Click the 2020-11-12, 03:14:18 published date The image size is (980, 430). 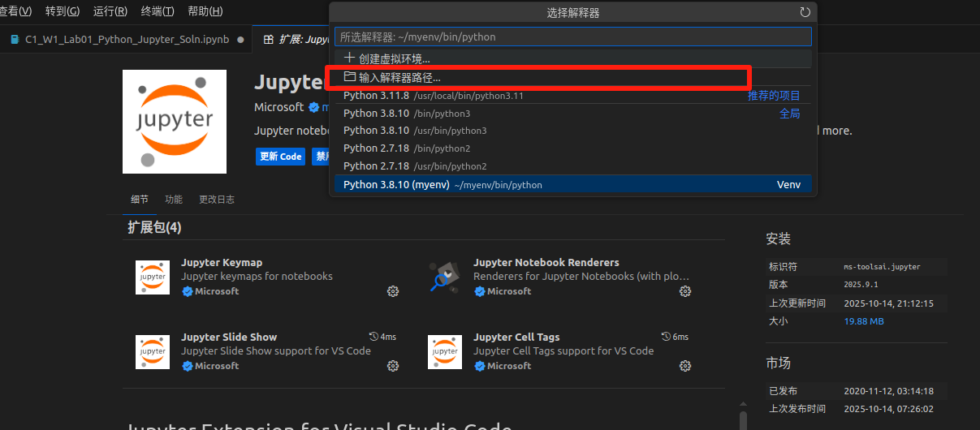(x=889, y=391)
